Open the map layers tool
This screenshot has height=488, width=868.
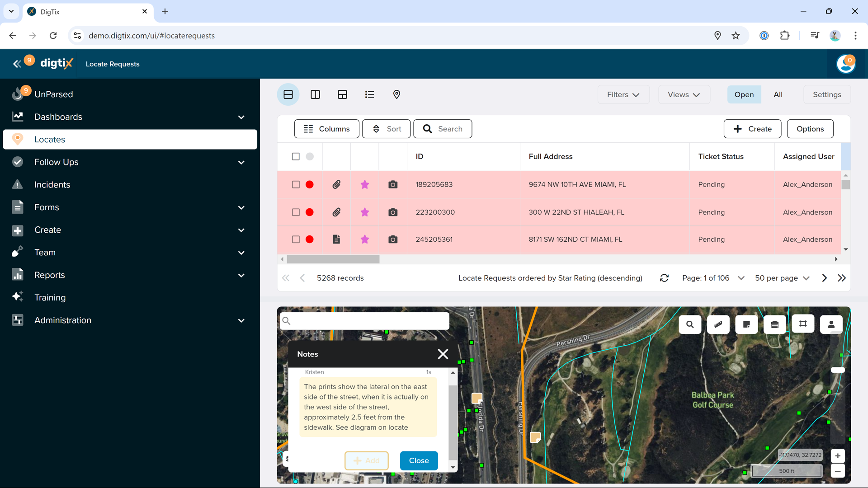click(x=774, y=324)
